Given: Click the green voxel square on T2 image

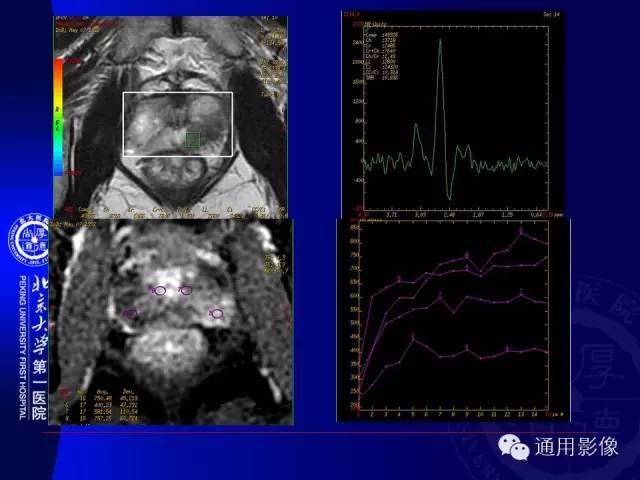Looking at the screenshot, I should coord(193,140).
